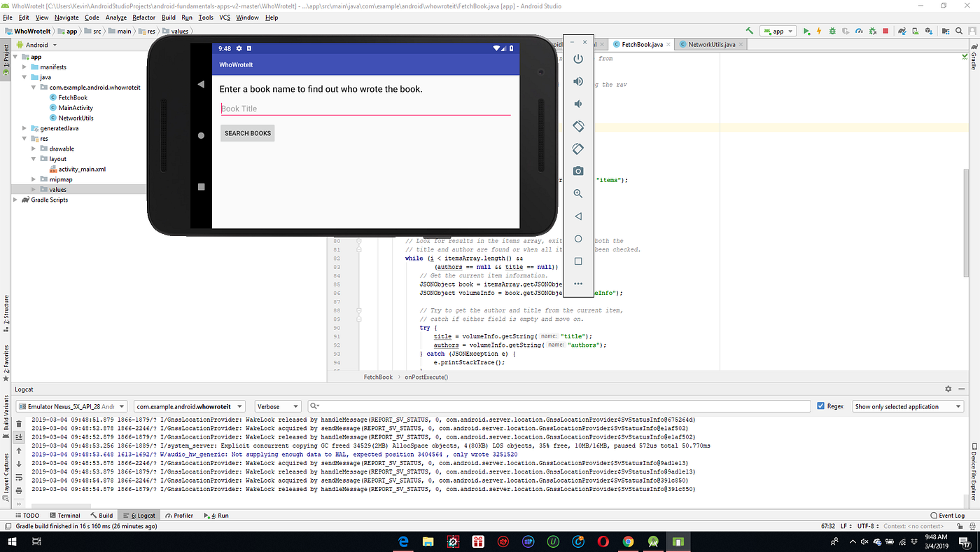Increase emulator volume with Volume Up icon
The height and width of the screenshot is (552, 980).
(577, 81)
